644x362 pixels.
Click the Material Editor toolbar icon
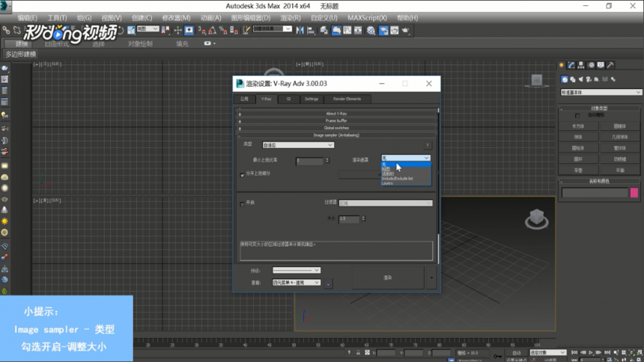371,30
